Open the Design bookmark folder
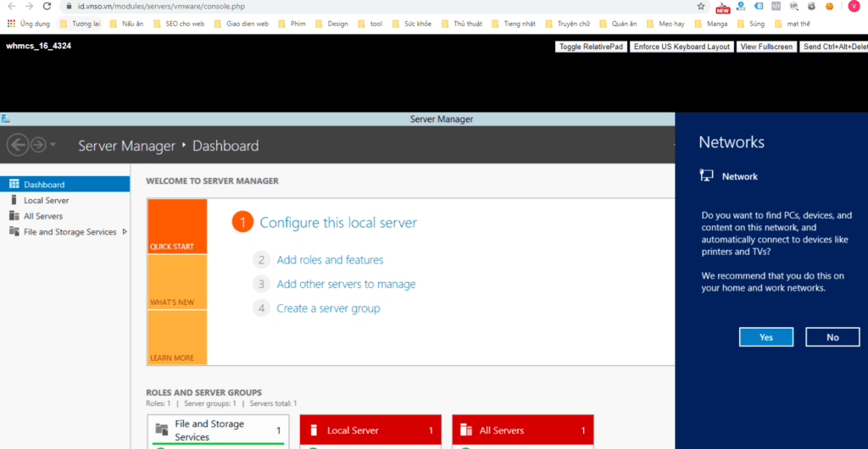The image size is (868, 449). point(332,24)
